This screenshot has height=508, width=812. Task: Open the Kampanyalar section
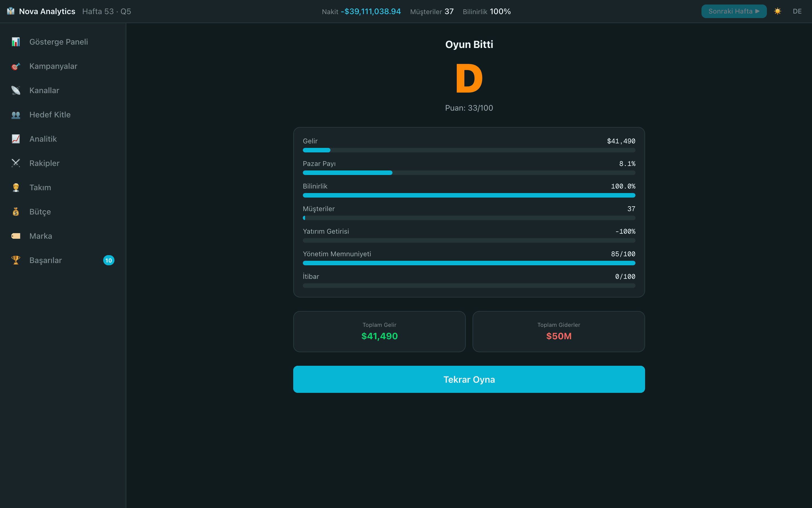pos(63,66)
